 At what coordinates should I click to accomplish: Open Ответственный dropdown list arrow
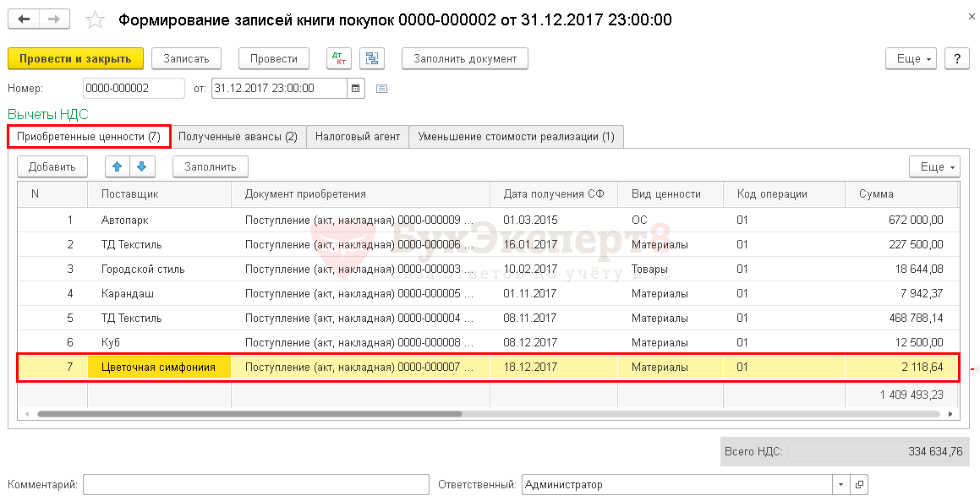[840, 485]
